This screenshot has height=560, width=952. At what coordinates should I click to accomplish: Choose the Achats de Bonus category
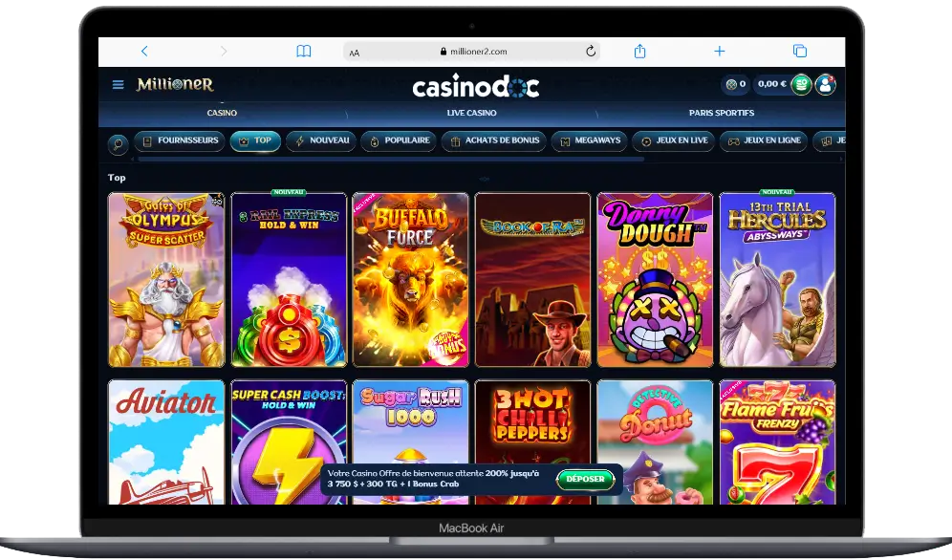coord(494,140)
